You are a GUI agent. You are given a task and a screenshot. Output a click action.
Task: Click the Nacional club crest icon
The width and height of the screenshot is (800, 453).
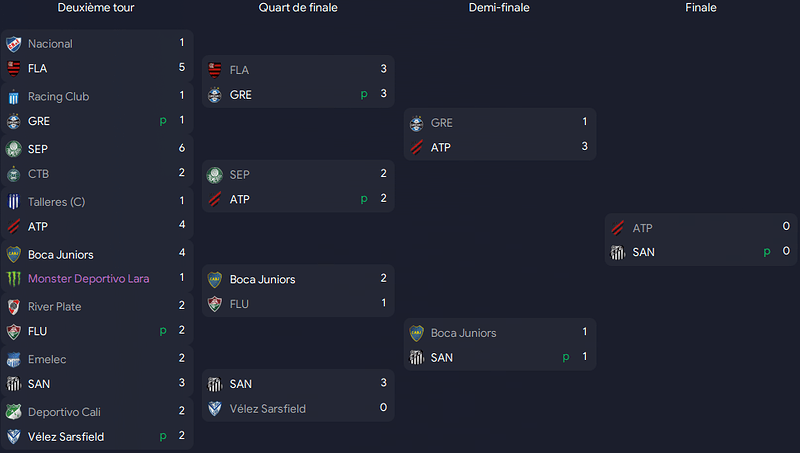coord(14,44)
